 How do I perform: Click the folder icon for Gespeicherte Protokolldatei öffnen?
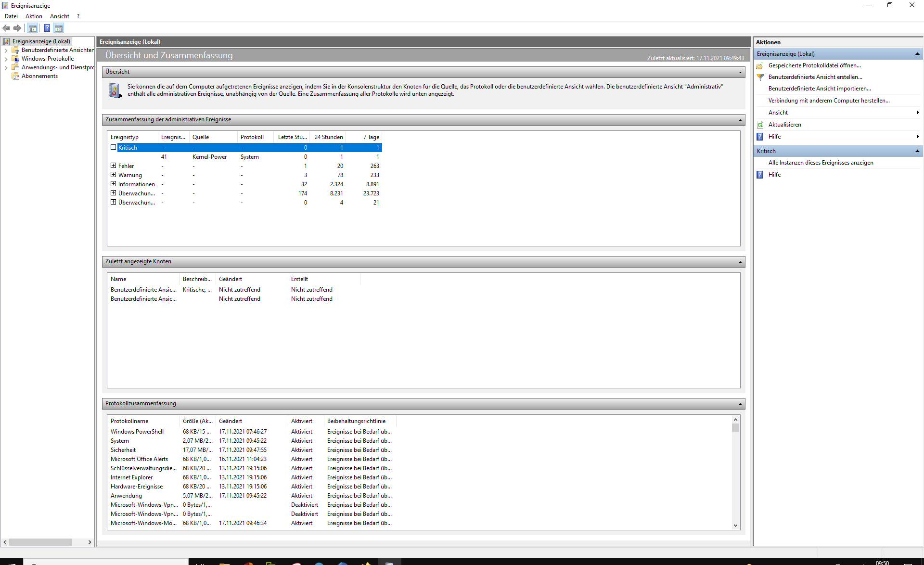pyautogui.click(x=760, y=65)
